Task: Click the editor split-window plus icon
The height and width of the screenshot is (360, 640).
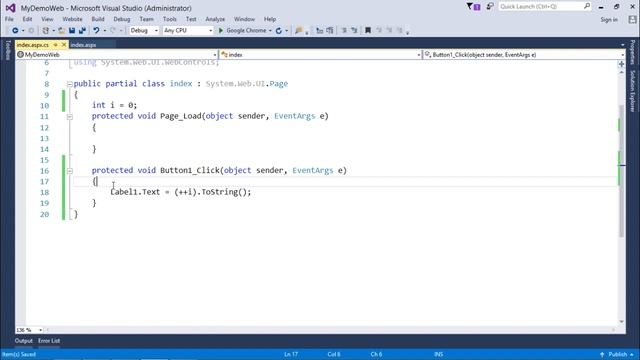Action: coord(621,64)
